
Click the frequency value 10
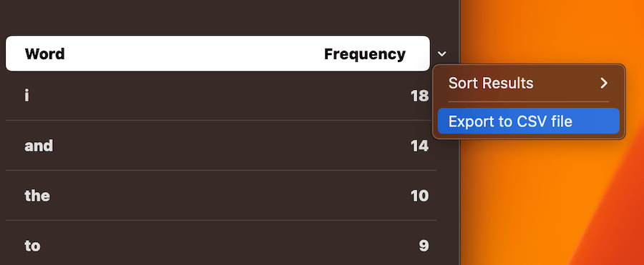click(x=419, y=196)
